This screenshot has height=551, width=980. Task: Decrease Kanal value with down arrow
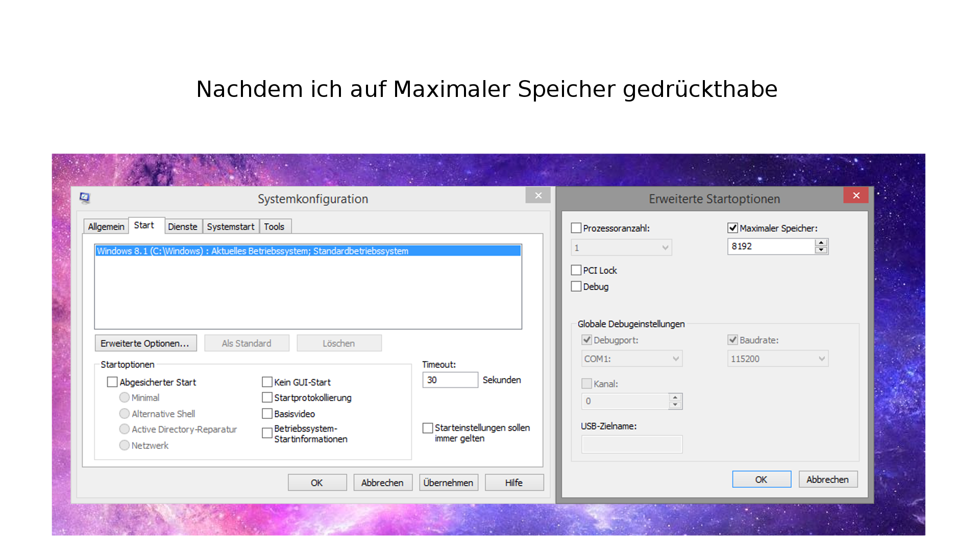(x=675, y=405)
